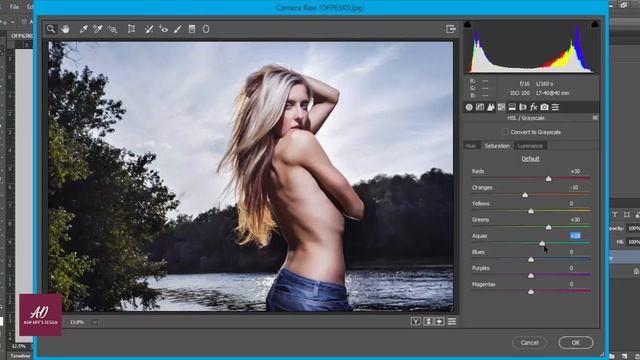Open the File menu in Photoshop
Image resolution: width=640 pixels, height=360 pixels.
(14, 7)
